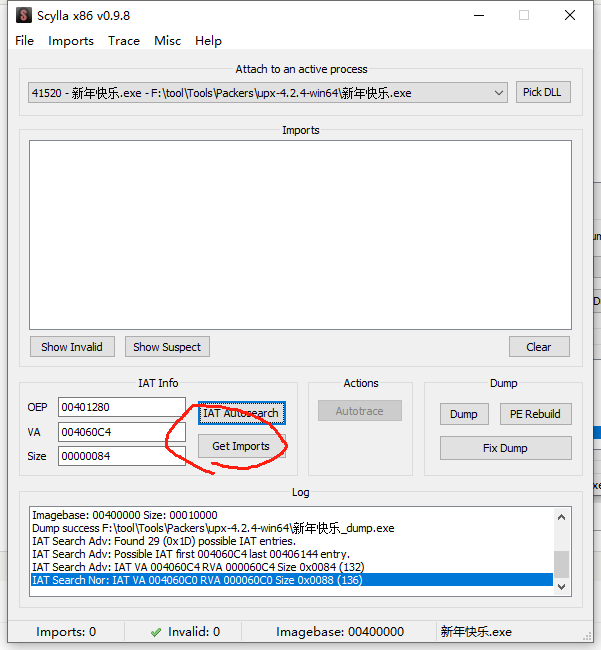
Task: Click the log scrollbar up arrow
Action: coord(562,517)
